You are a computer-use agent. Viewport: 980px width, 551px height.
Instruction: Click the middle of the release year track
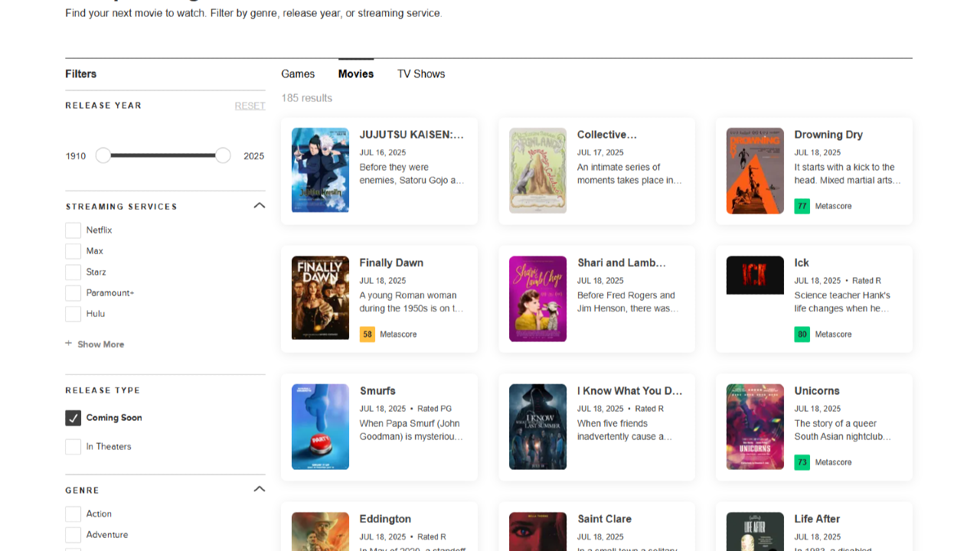coord(163,156)
